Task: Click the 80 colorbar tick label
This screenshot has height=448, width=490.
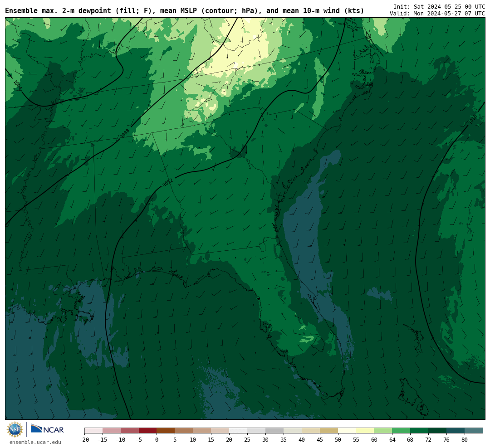Action: (465, 439)
